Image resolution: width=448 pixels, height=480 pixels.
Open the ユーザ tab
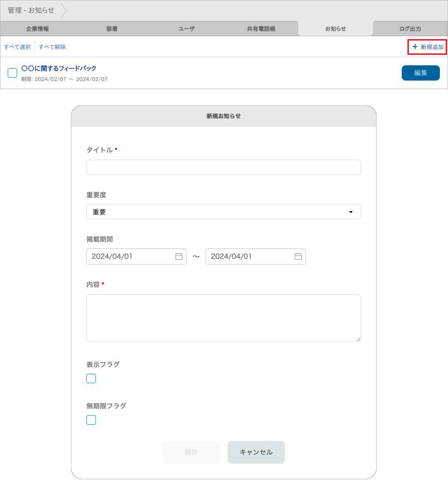[x=186, y=29]
